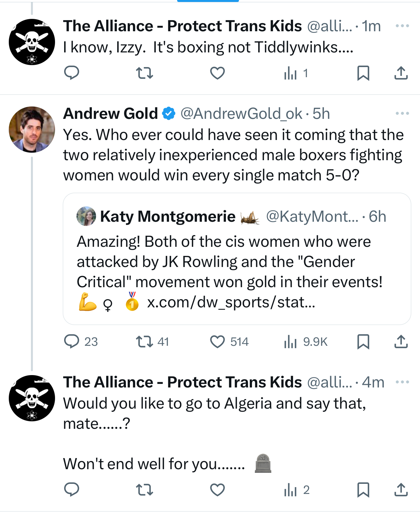Repost Andrew Gold's tweet with 41 reposts
The width and height of the screenshot is (420, 519).
[144, 342]
